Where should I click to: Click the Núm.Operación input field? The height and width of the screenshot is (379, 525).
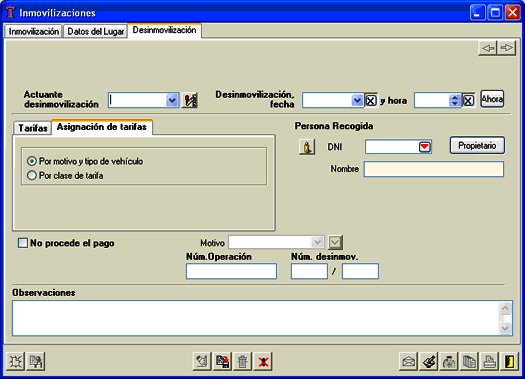[231, 271]
